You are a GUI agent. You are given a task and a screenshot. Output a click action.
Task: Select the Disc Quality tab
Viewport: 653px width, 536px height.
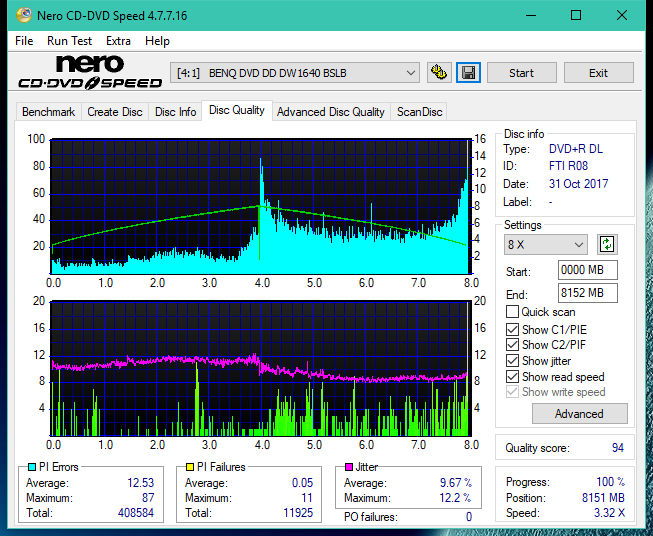coord(237,110)
